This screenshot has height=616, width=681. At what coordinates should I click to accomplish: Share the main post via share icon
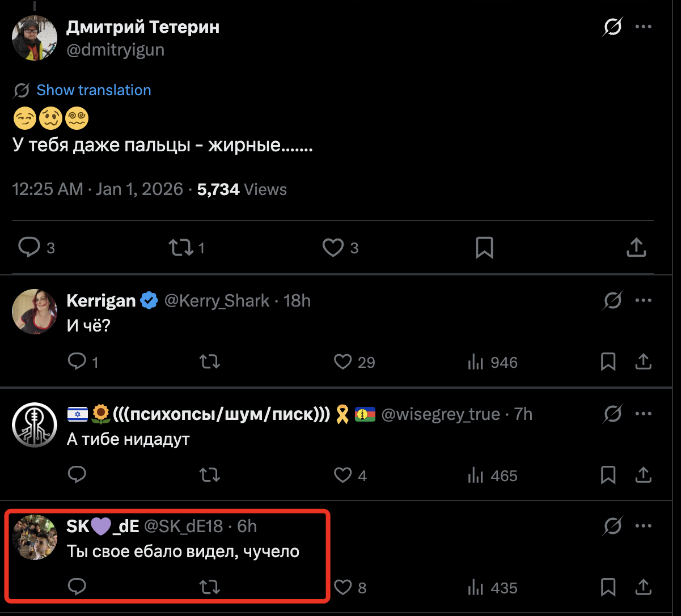point(636,247)
